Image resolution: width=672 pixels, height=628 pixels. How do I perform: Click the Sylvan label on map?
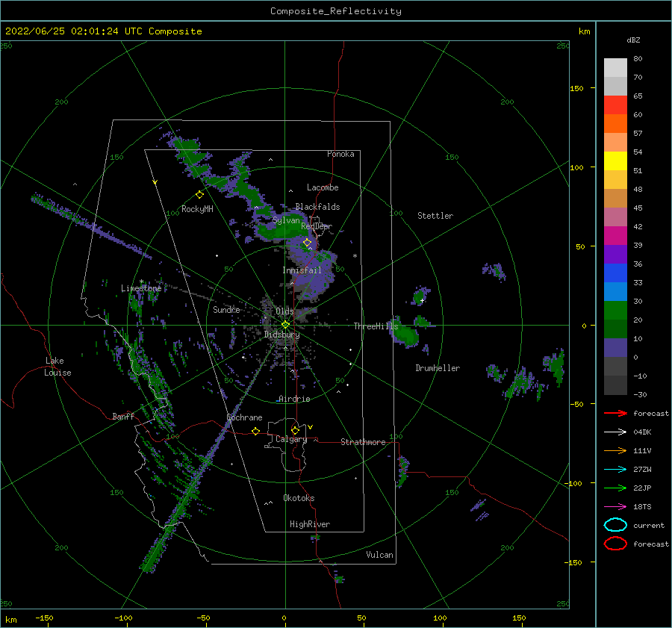(286, 220)
